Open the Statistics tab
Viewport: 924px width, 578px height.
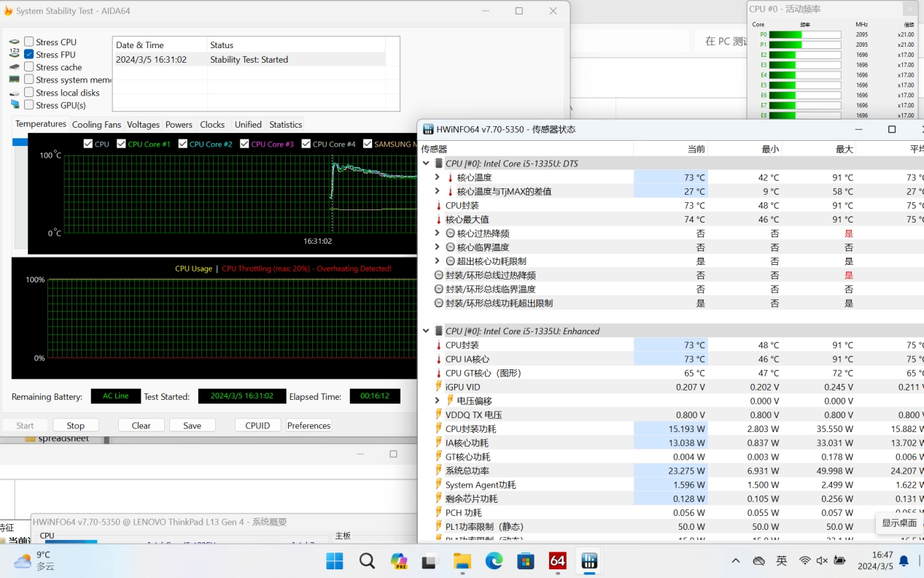285,125
